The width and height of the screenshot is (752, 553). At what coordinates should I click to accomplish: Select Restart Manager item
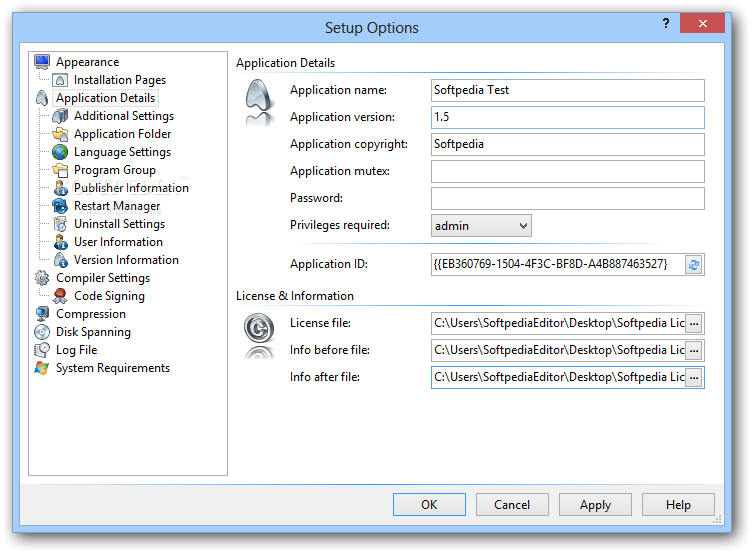[x=117, y=206]
